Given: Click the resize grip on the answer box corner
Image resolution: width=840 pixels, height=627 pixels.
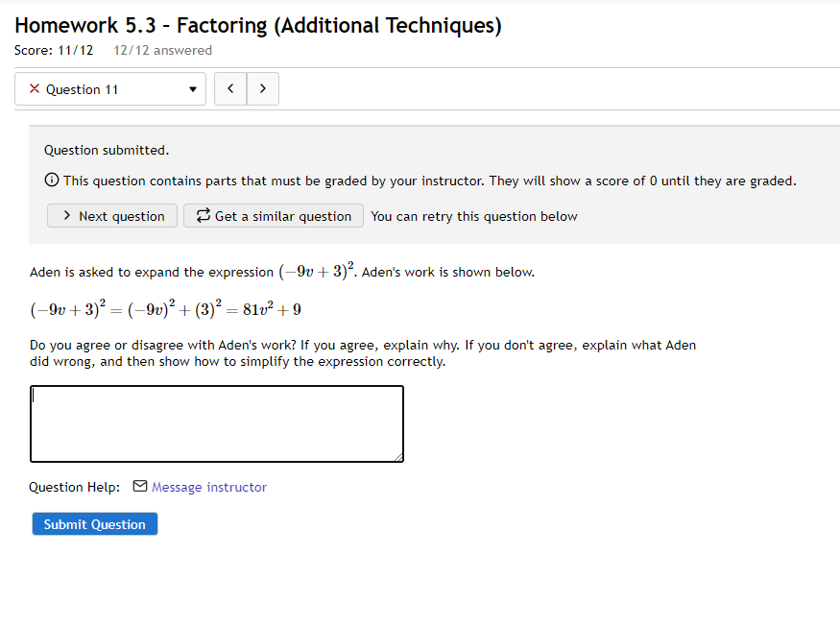Looking at the screenshot, I should point(398,457).
